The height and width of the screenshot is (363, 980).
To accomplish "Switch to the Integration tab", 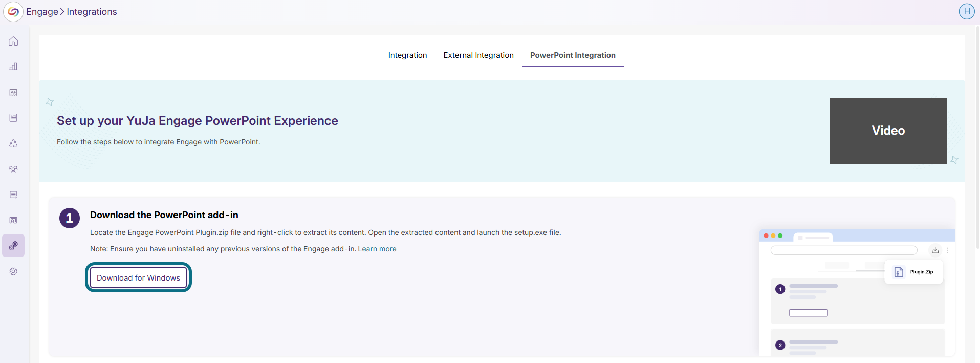I will coord(407,55).
